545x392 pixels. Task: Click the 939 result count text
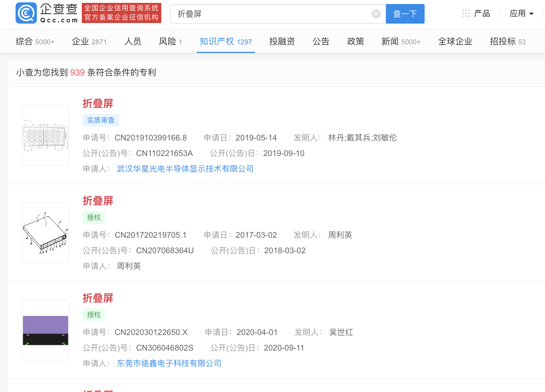77,73
